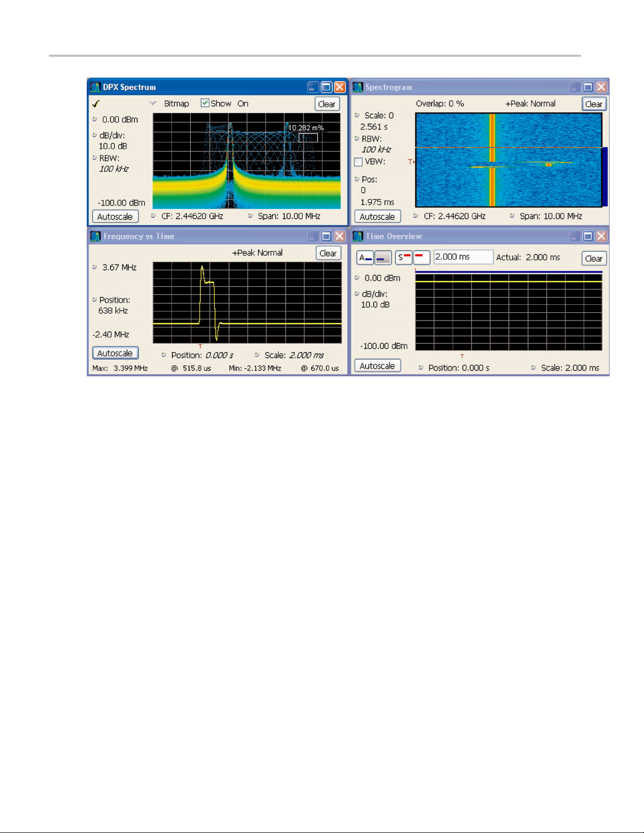The height and width of the screenshot is (833, 644).
Task: Click the Spectrogram window title icon
Action: click(x=358, y=87)
